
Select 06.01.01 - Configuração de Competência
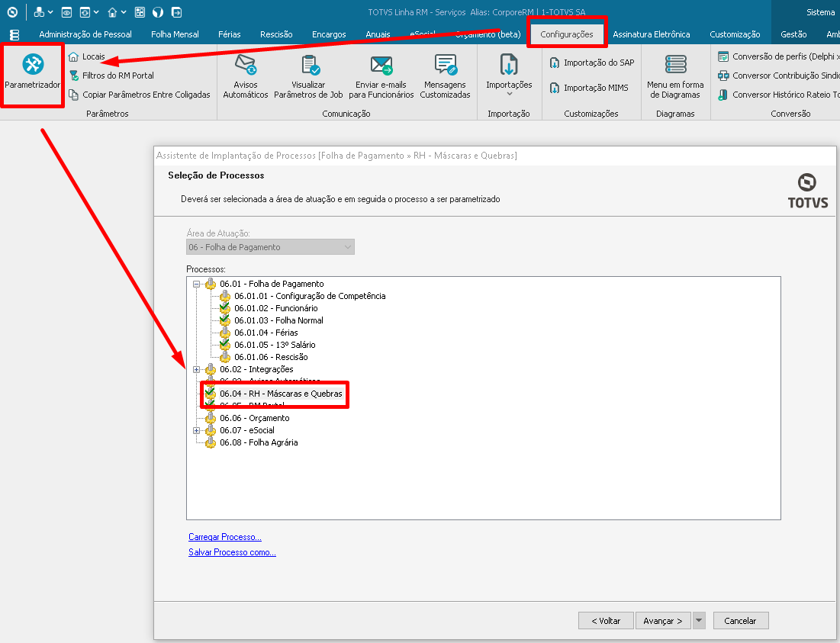(310, 296)
